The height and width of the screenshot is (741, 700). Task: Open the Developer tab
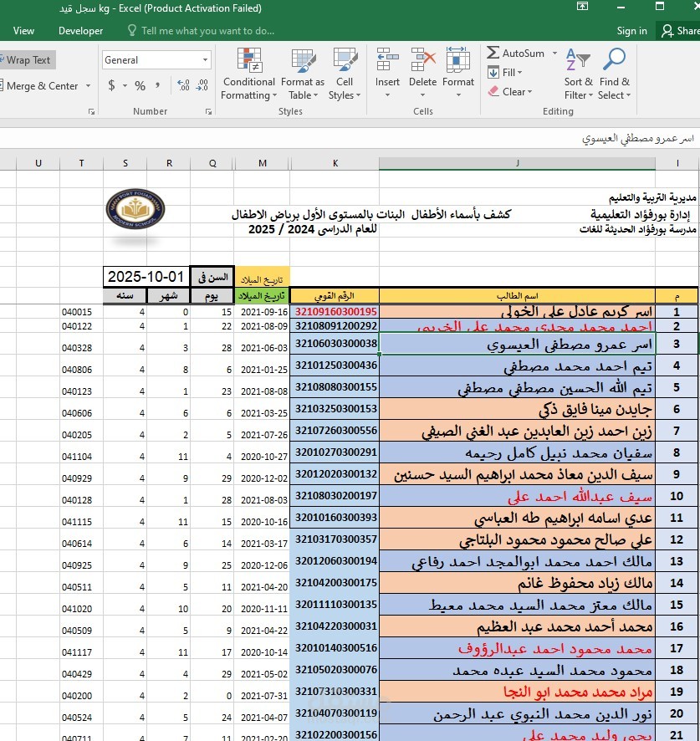pyautogui.click(x=81, y=31)
